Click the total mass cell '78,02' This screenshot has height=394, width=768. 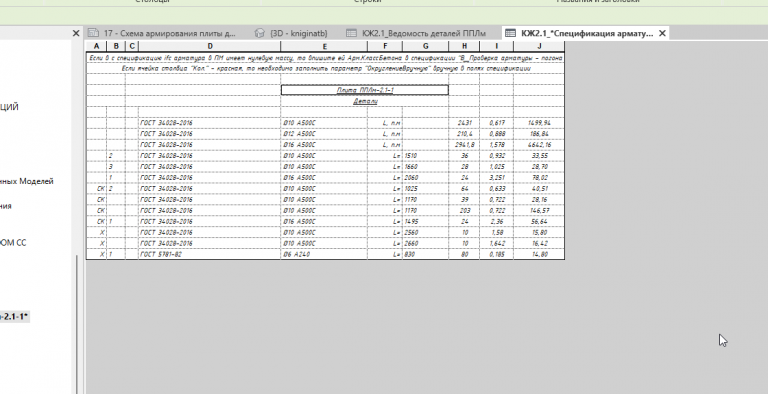click(539, 177)
